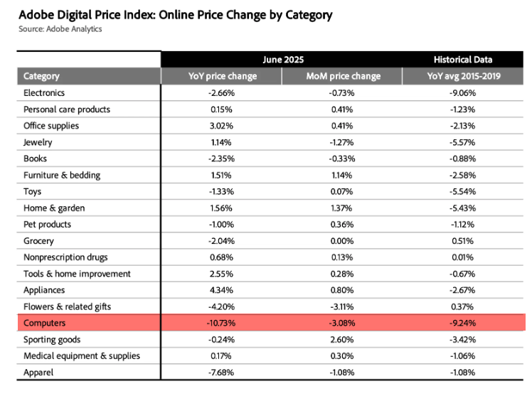Click the 'Category' column header

(x=42, y=76)
